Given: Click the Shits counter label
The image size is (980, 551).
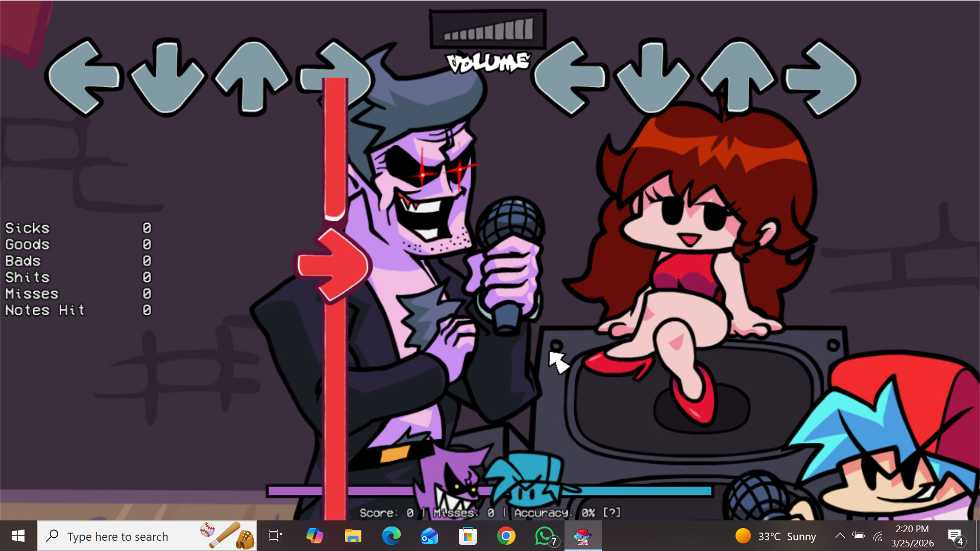Looking at the screenshot, I should (x=28, y=277).
